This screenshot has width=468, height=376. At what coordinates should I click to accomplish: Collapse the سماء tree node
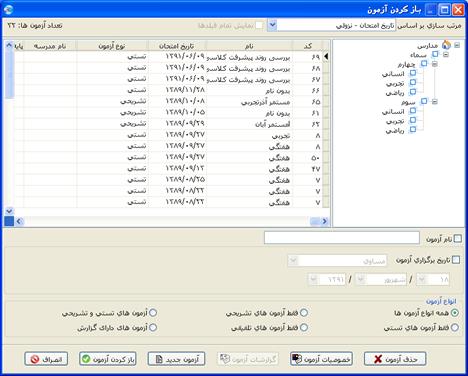[x=446, y=54]
